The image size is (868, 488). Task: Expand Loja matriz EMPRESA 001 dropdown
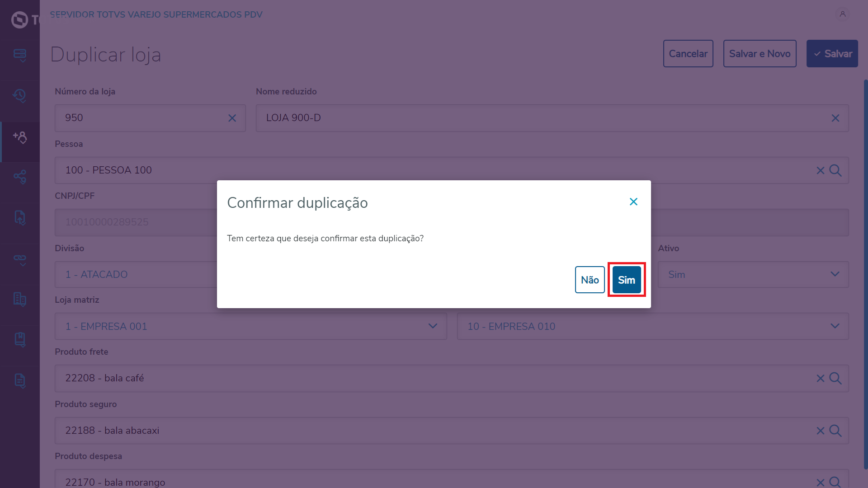(x=432, y=326)
